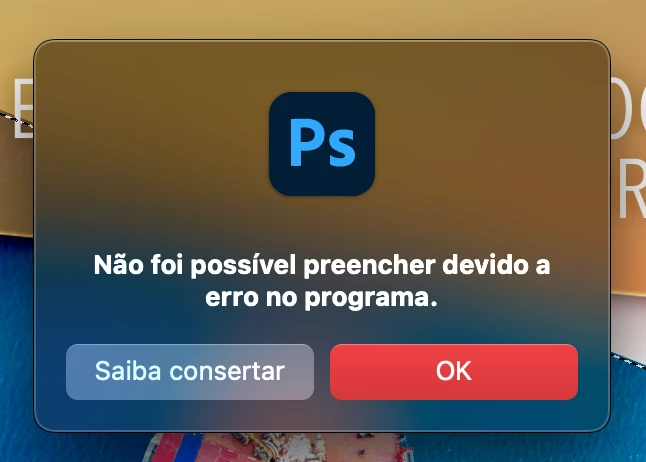The width and height of the screenshot is (646, 462).
Task: Click the partial white letter at the top right
Action: (628, 108)
